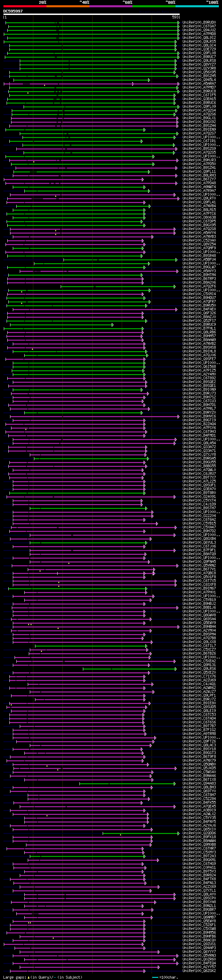Select hit label UniRef100_B4FAE0

(199, 309)
